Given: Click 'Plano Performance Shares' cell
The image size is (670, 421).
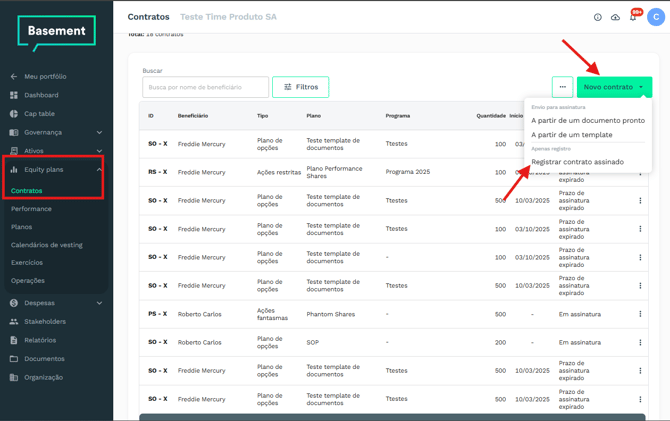Looking at the screenshot, I should [x=334, y=172].
